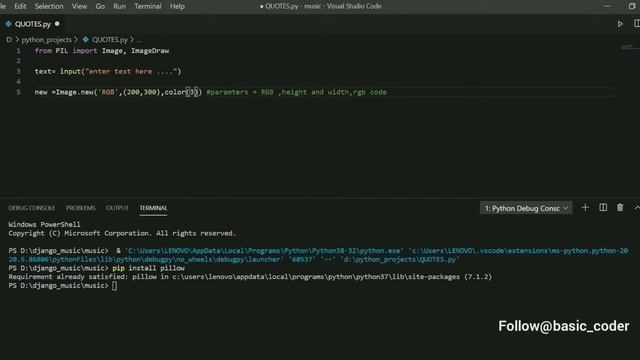This screenshot has width=640, height=360.
Task: Click line number 2 in the gutter
Action: [18, 61]
